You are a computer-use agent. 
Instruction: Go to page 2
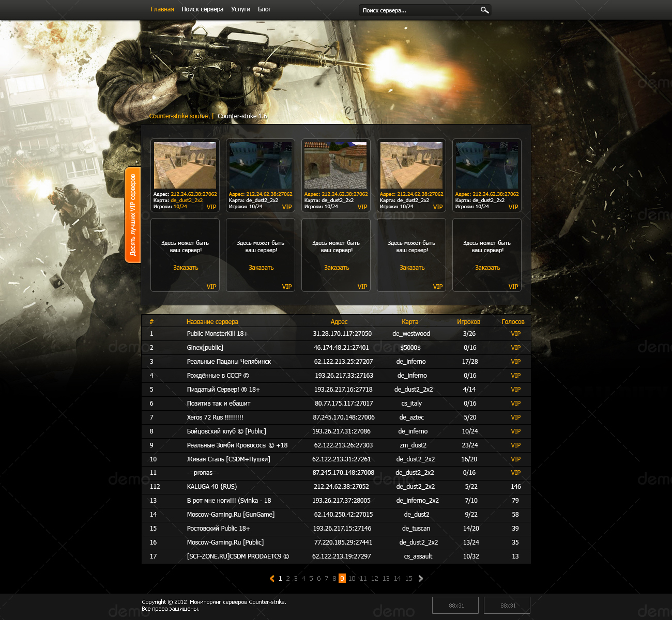pyautogui.click(x=288, y=579)
